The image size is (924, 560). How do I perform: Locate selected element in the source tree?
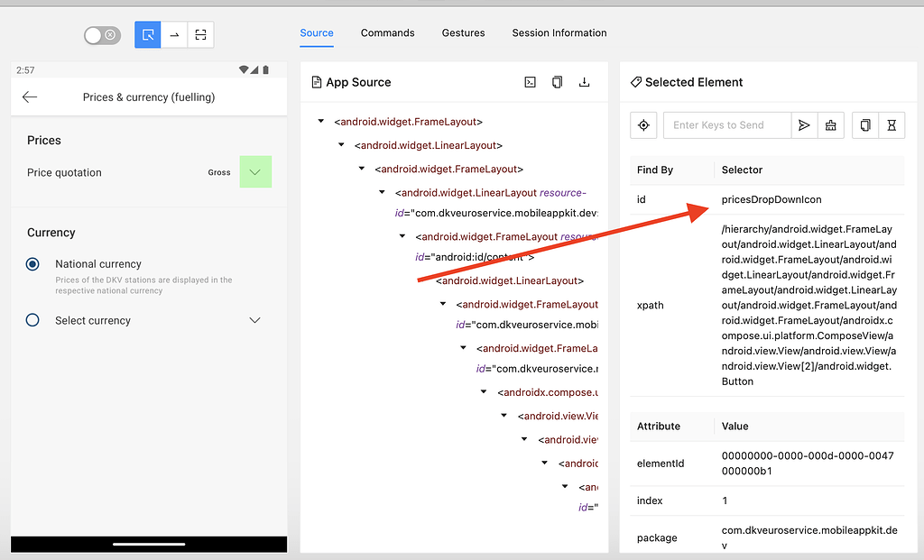click(x=643, y=124)
